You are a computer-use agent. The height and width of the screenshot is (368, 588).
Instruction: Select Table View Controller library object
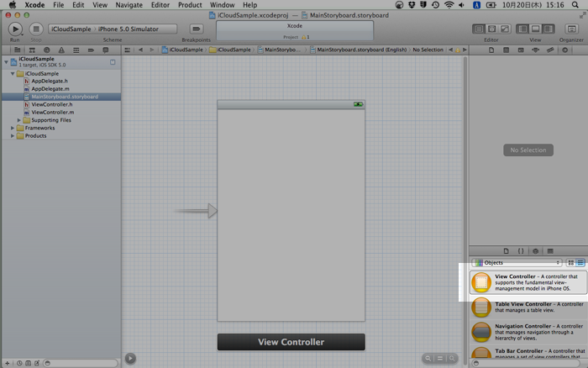(528, 308)
